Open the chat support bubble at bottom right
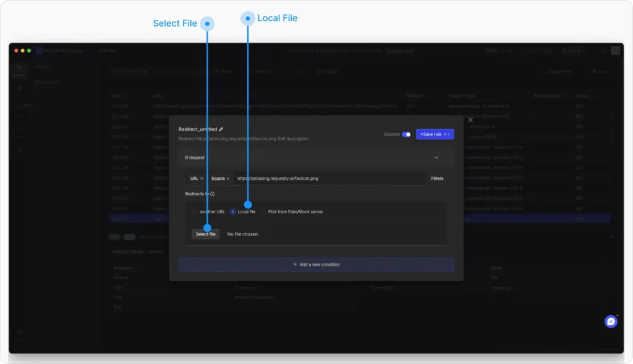The image size is (633, 364). [610, 321]
